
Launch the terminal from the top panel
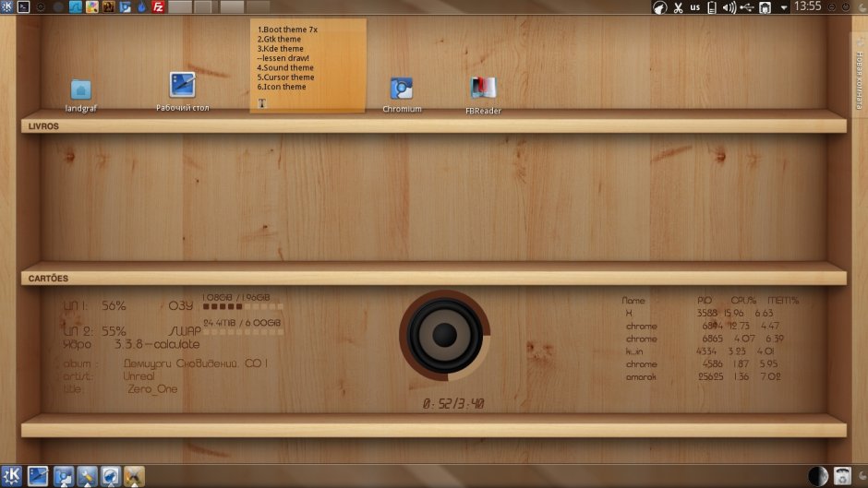click(x=24, y=7)
